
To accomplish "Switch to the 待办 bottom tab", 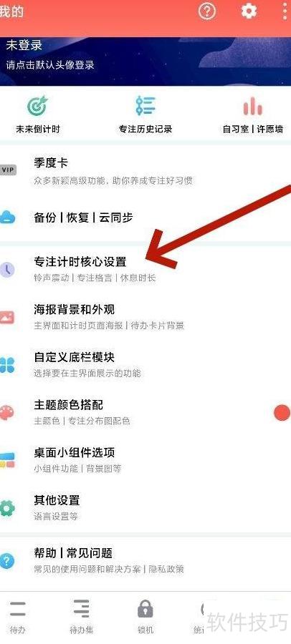I will tap(18, 617).
